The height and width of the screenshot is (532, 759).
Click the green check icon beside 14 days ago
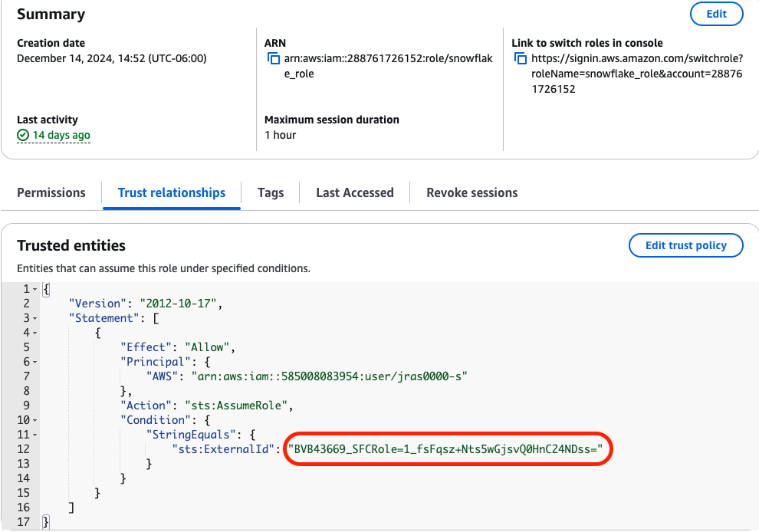pyautogui.click(x=23, y=135)
